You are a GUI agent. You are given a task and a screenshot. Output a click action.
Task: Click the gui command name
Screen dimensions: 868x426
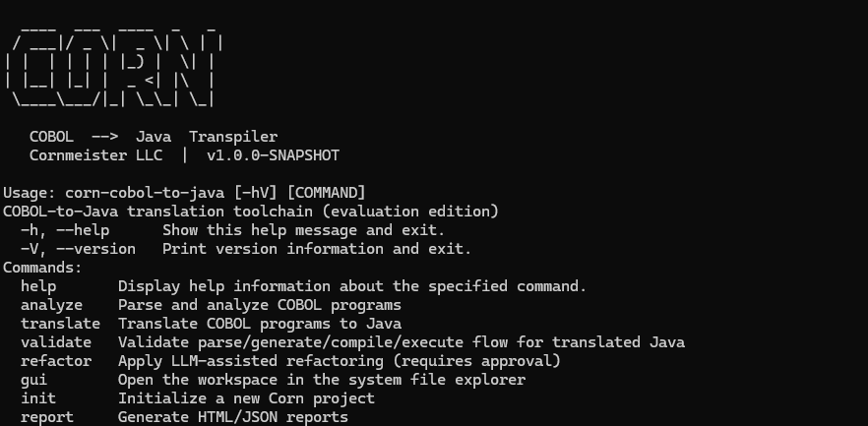coord(33,380)
